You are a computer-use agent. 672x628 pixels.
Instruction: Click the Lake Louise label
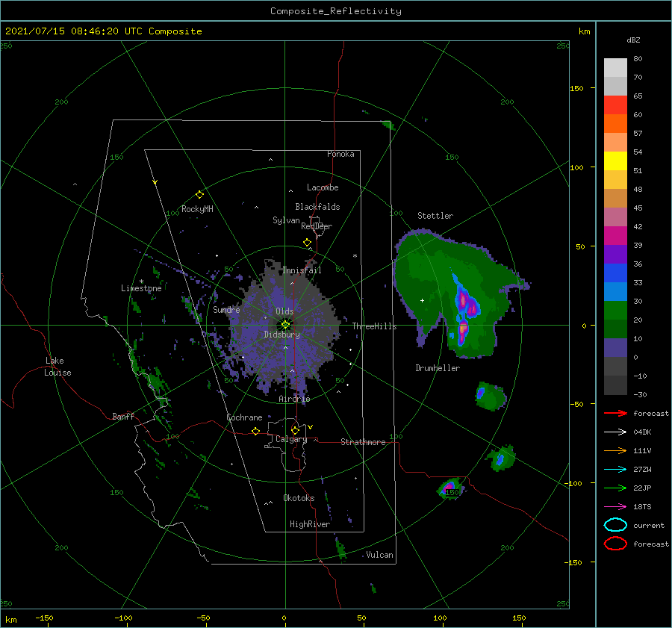(x=57, y=367)
